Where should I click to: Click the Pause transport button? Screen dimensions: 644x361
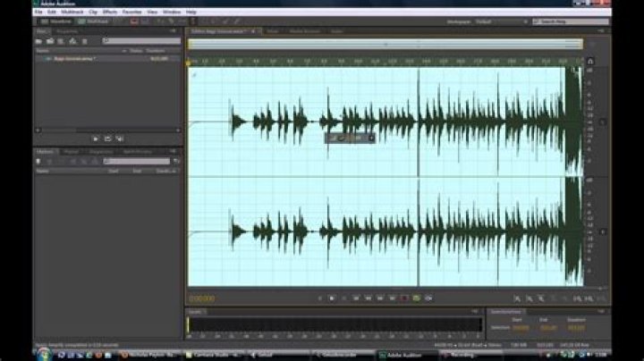[x=344, y=298]
